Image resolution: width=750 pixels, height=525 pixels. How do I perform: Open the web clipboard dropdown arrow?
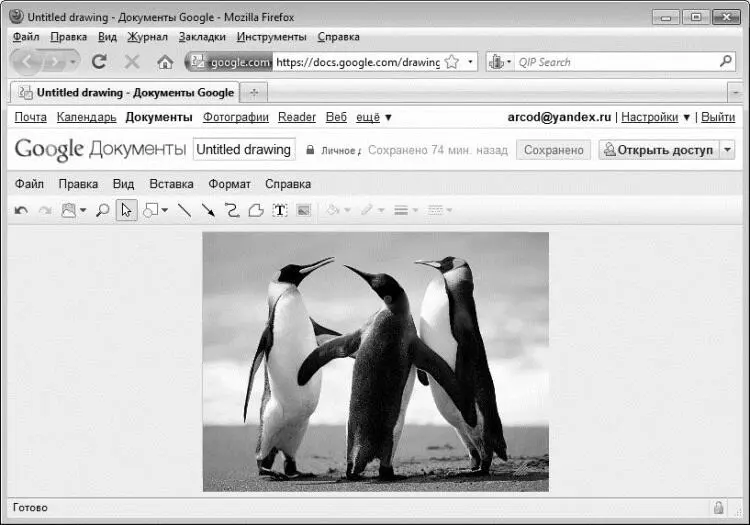click(x=83, y=210)
